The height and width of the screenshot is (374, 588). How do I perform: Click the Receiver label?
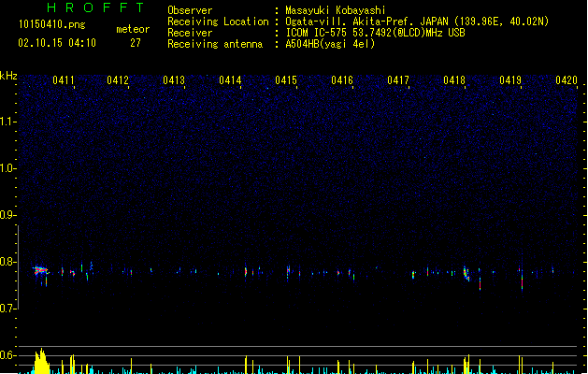point(190,33)
